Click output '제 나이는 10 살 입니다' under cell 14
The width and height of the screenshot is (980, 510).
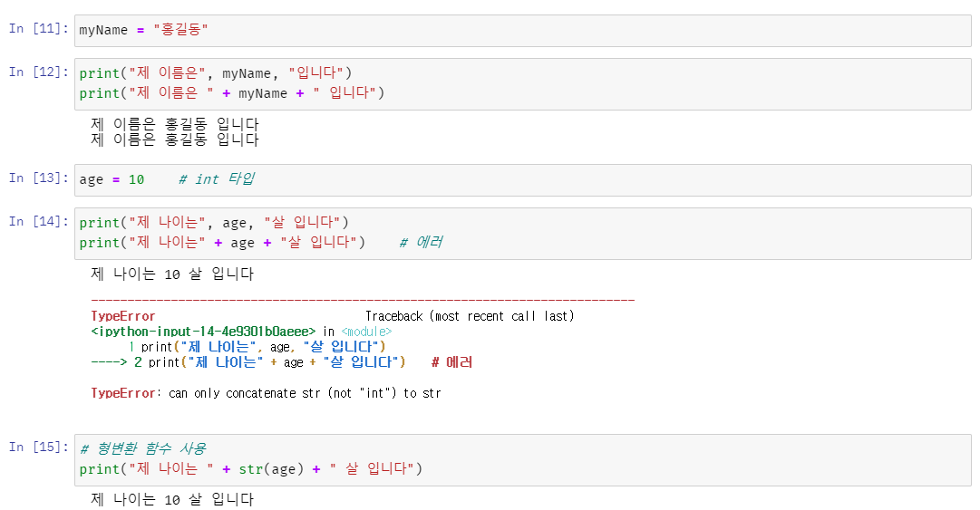pyautogui.click(x=172, y=274)
